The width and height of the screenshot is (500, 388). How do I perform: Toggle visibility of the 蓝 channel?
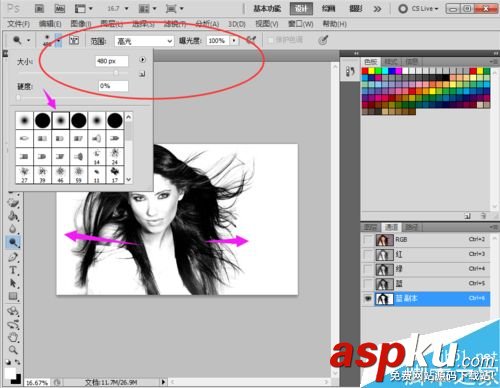coord(368,284)
